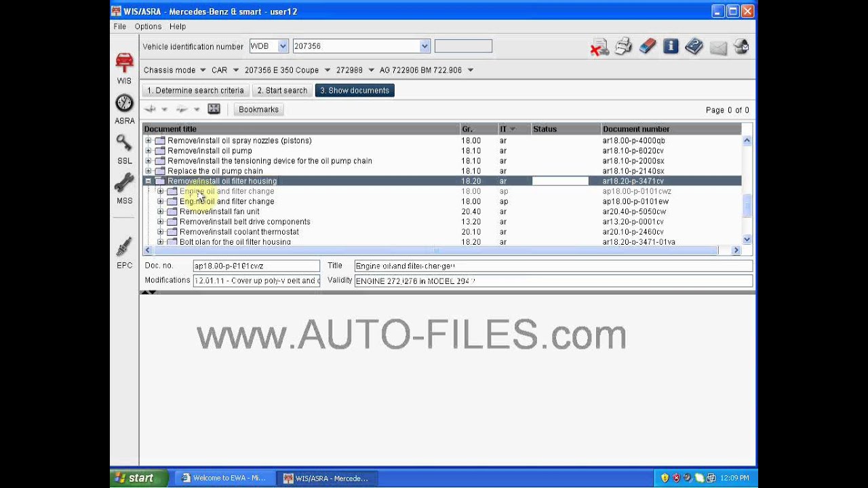Collapse Remove/install oil filter housing node
Image resolution: width=868 pixels, height=488 pixels.
[149, 181]
